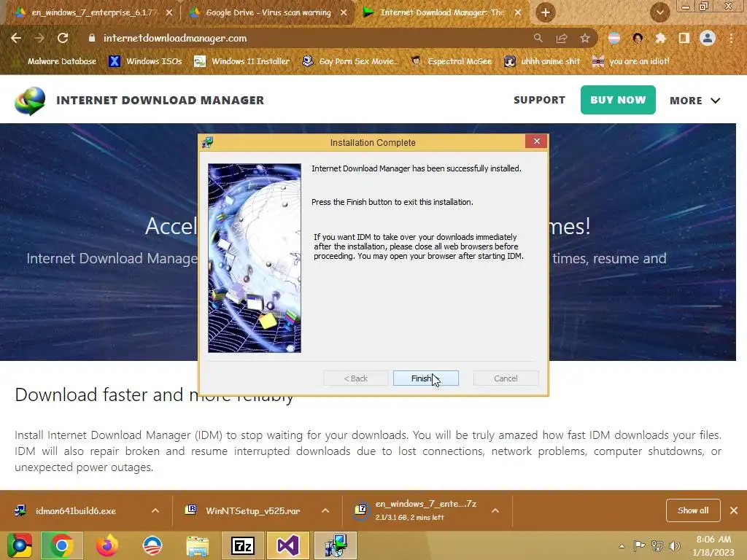Close the Installation Complete dialog with X
The image size is (747, 560).
536,141
